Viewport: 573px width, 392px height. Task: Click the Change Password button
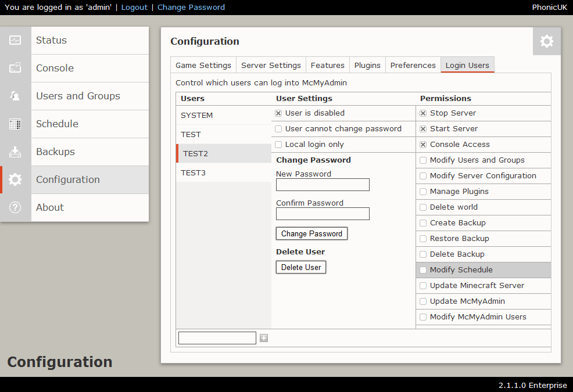point(311,233)
